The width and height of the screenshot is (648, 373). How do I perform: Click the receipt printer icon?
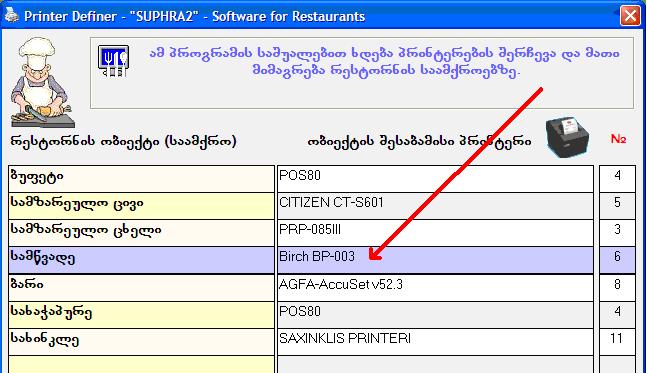click(x=567, y=138)
